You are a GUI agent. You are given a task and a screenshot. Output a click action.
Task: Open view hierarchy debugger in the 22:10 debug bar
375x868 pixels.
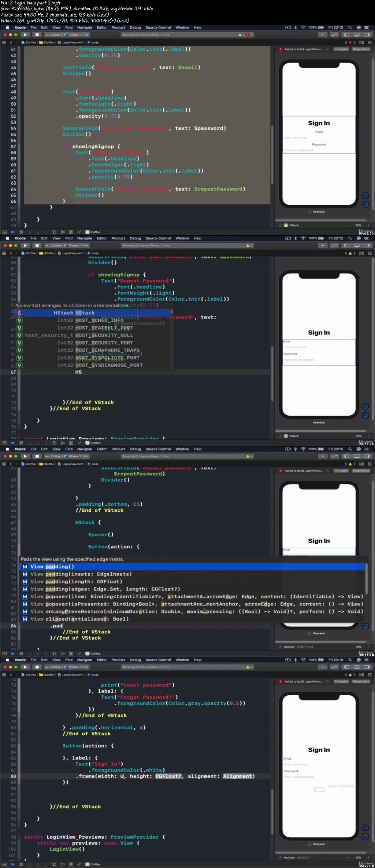pos(54,232)
